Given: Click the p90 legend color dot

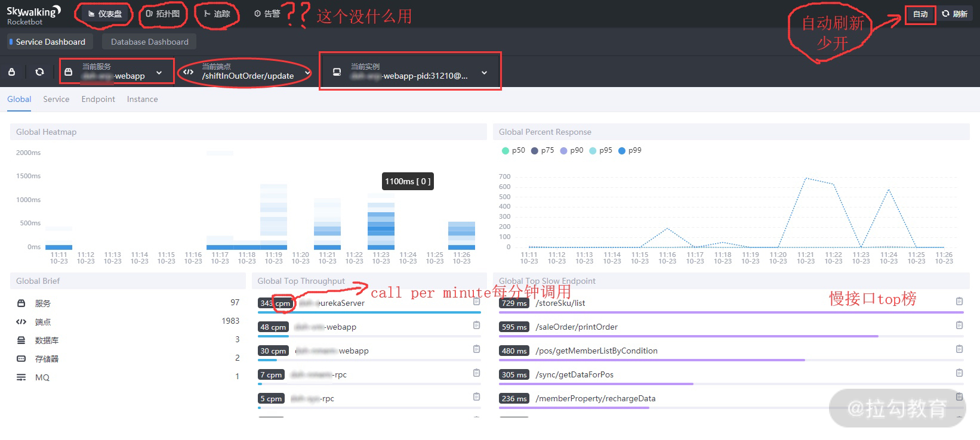Looking at the screenshot, I should pos(563,151).
